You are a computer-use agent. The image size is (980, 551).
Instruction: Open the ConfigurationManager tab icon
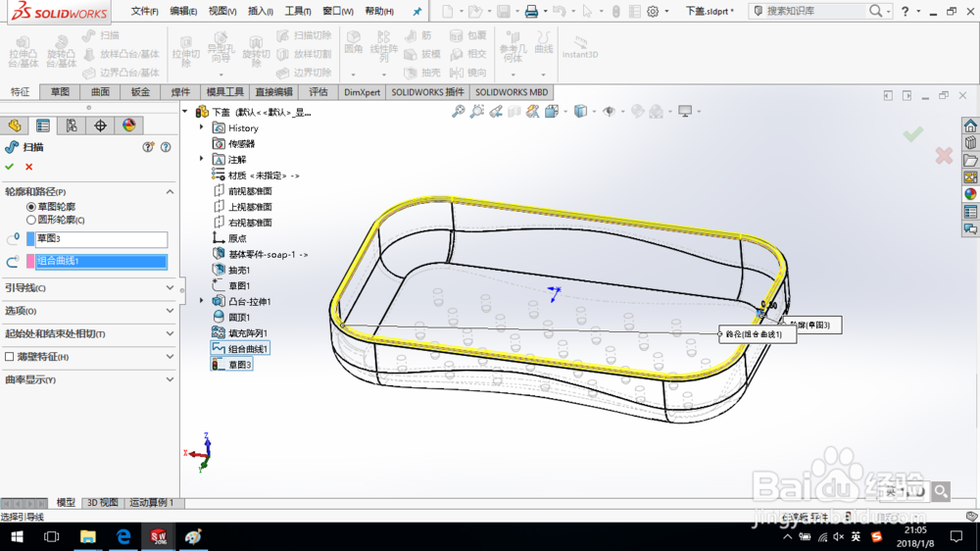tap(72, 125)
